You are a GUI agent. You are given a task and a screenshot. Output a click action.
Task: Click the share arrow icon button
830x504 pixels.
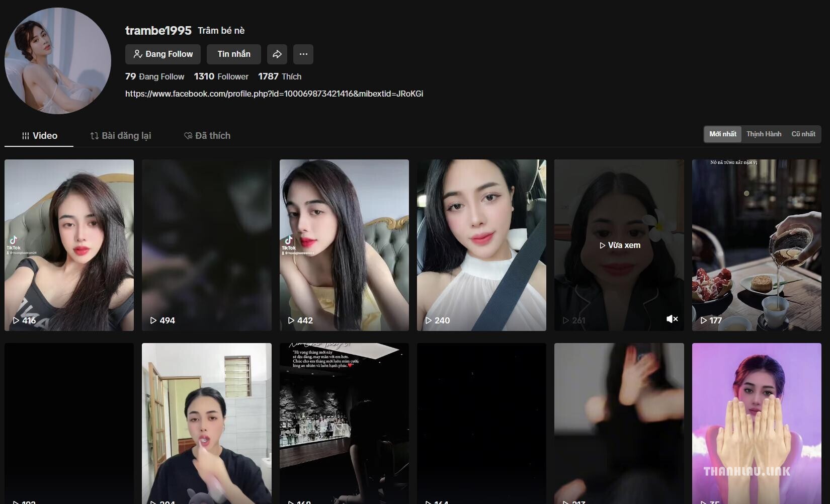[x=277, y=54]
